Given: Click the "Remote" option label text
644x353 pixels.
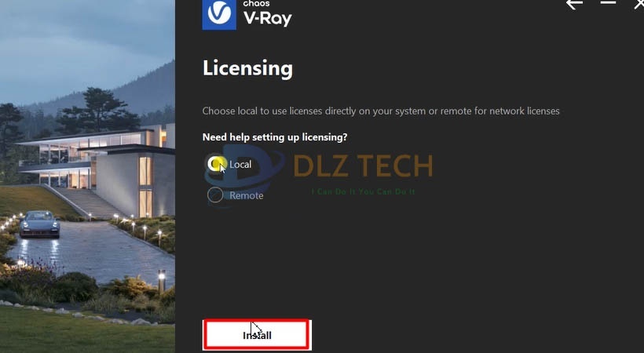Looking at the screenshot, I should pos(247,195).
